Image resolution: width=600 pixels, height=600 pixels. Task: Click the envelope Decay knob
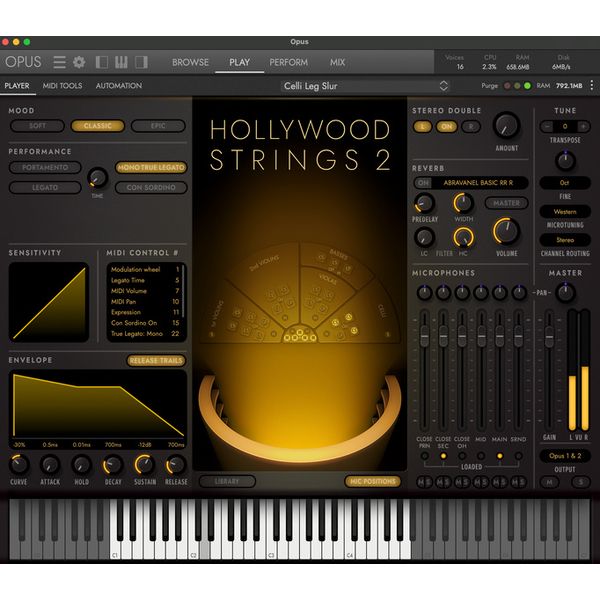tap(112, 465)
